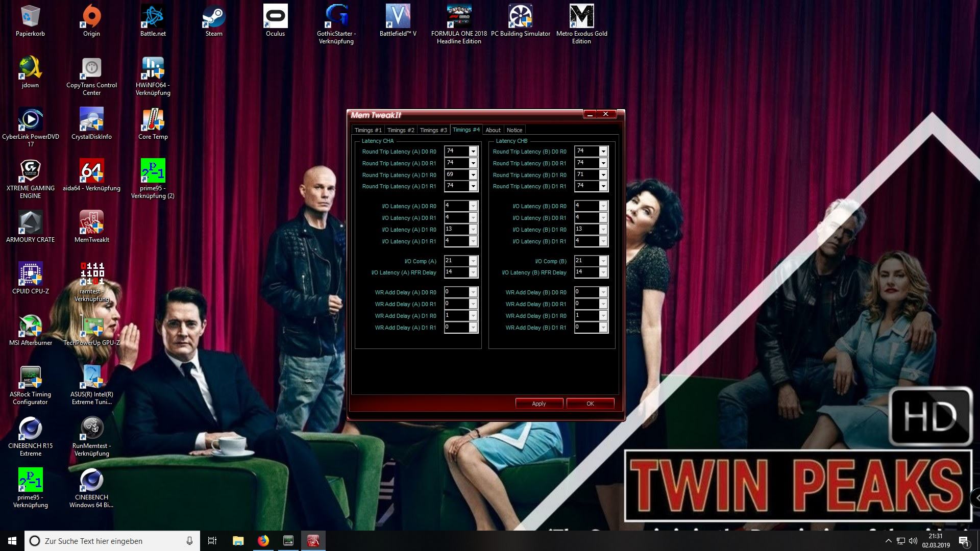980x551 pixels.
Task: Click the Windows search box in taskbar
Action: point(112,541)
